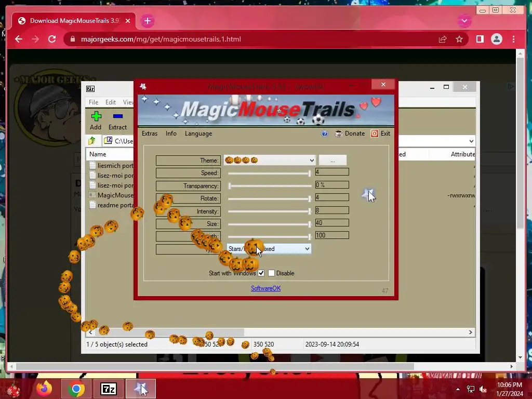
Task: Open the Language menu
Action: click(x=198, y=134)
